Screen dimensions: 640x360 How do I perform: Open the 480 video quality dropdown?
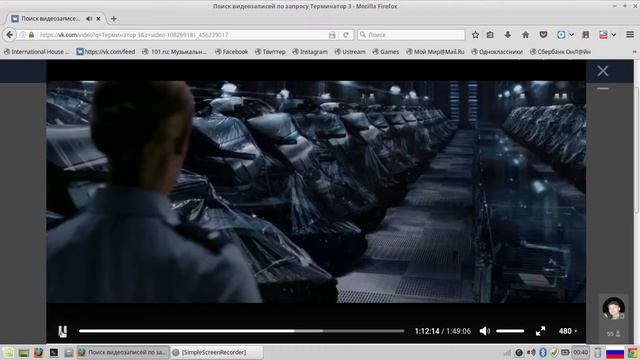[568, 331]
